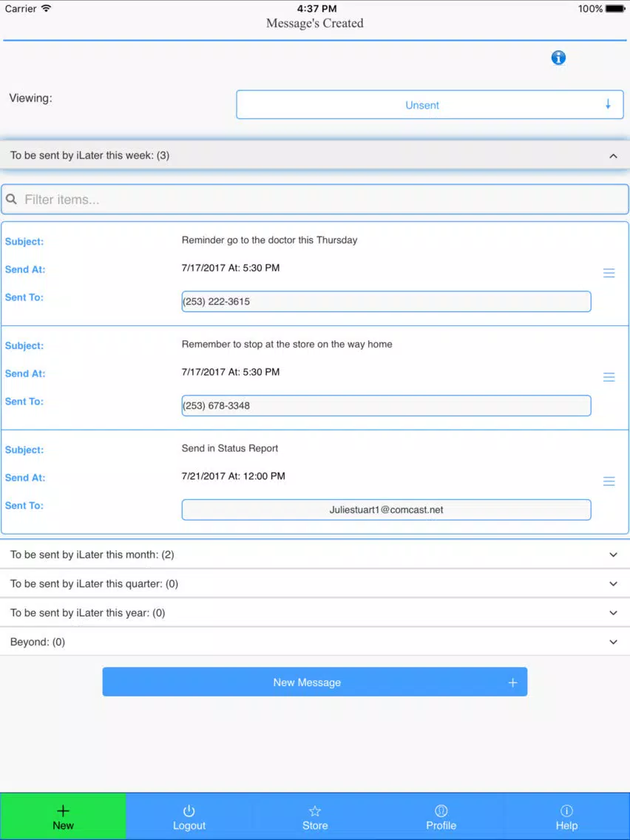
Task: Click the 'Viewing:' label
Action: click(30, 98)
